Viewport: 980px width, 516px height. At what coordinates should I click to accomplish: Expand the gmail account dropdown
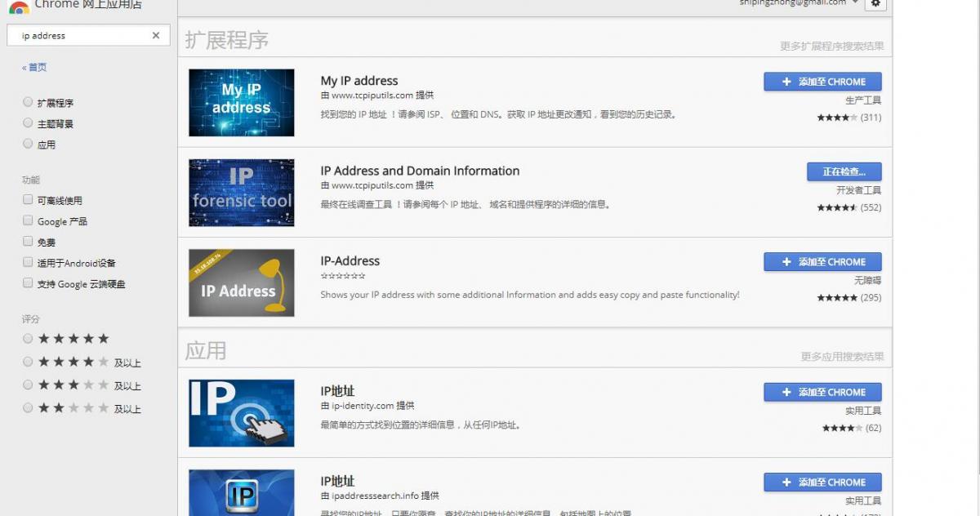855,2
